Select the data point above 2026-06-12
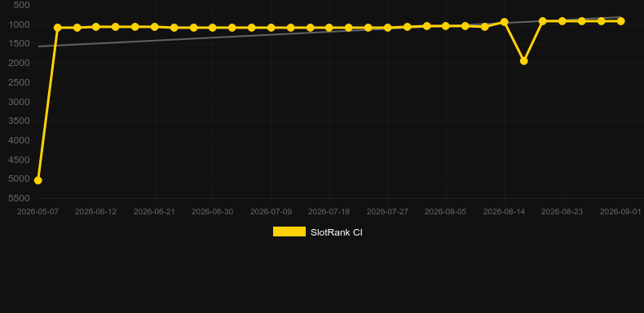 point(96,27)
